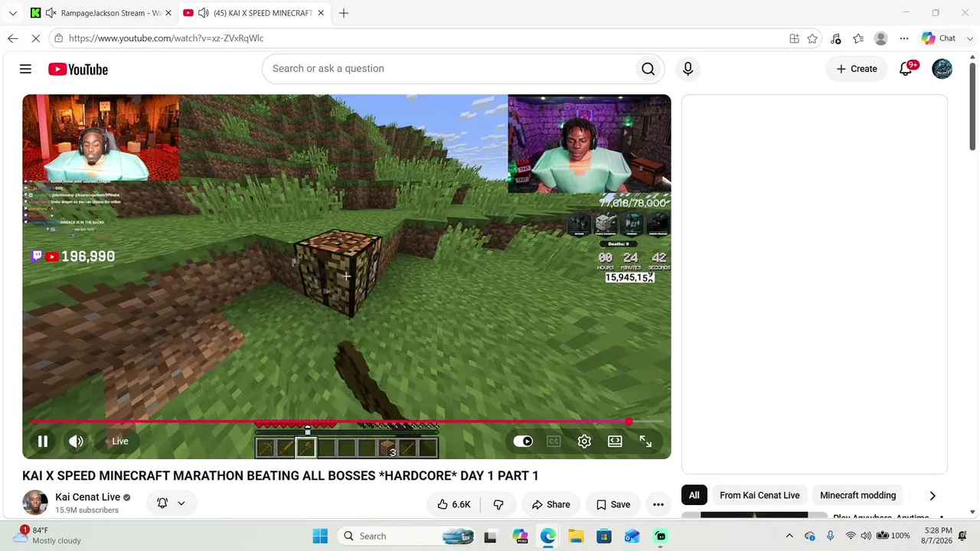
Task: Open the browser favorites list
Action: pyautogui.click(x=858, y=38)
